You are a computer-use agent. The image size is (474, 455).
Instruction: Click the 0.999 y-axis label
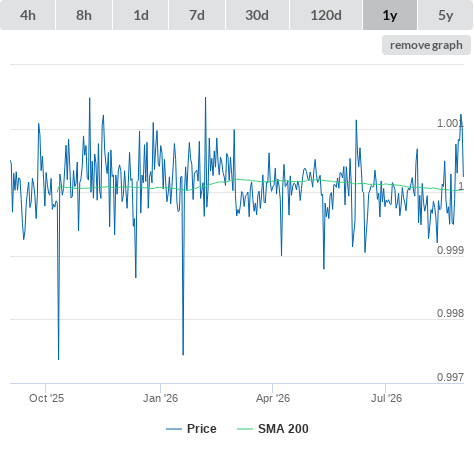click(450, 250)
